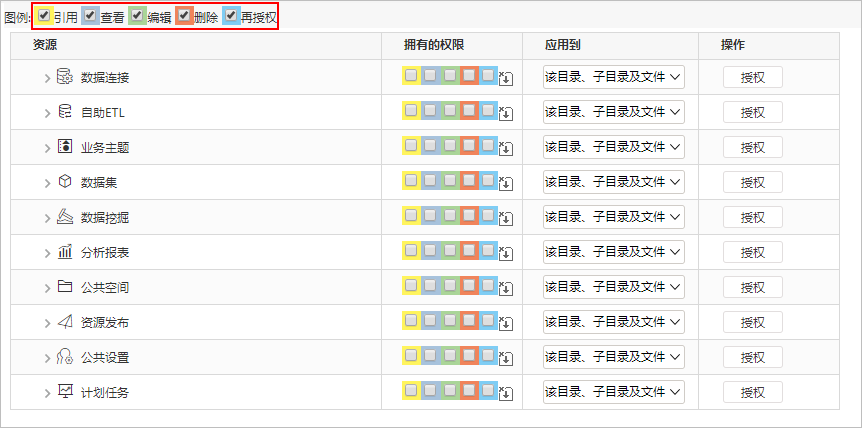The height and width of the screenshot is (428, 862).
Task: Uncheck the 引用 legend checkbox
Action: [x=45, y=15]
